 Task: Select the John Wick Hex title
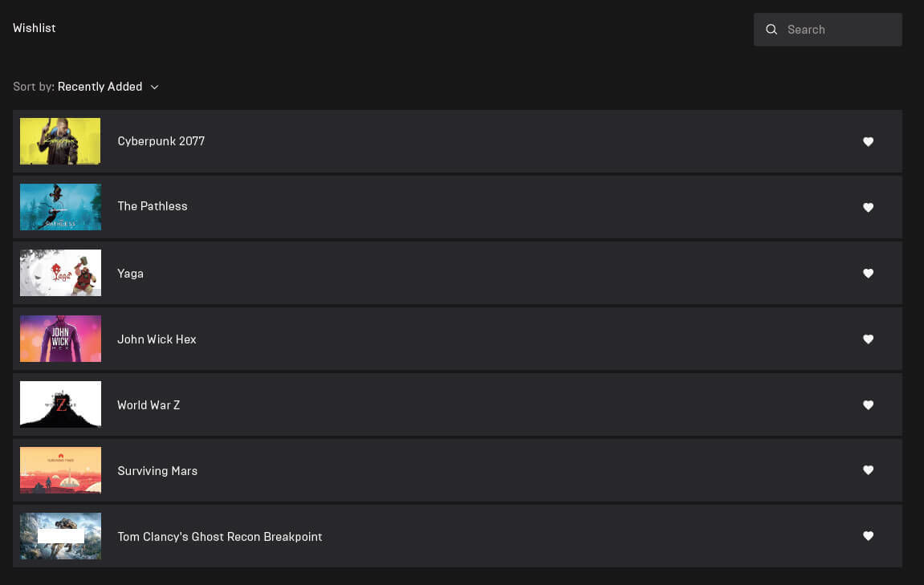tap(157, 339)
